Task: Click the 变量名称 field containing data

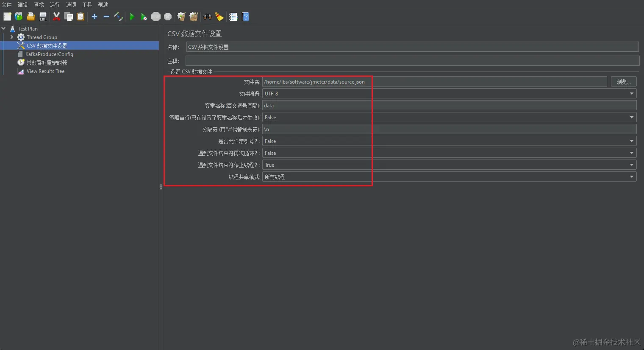Action: click(450, 105)
